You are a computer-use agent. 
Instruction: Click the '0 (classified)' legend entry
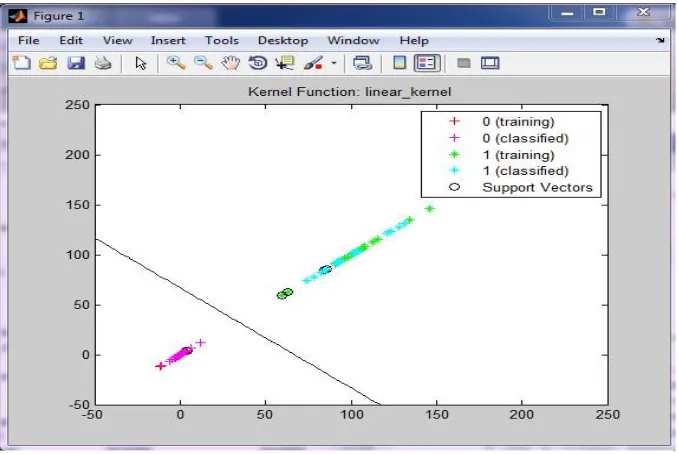tap(525, 138)
